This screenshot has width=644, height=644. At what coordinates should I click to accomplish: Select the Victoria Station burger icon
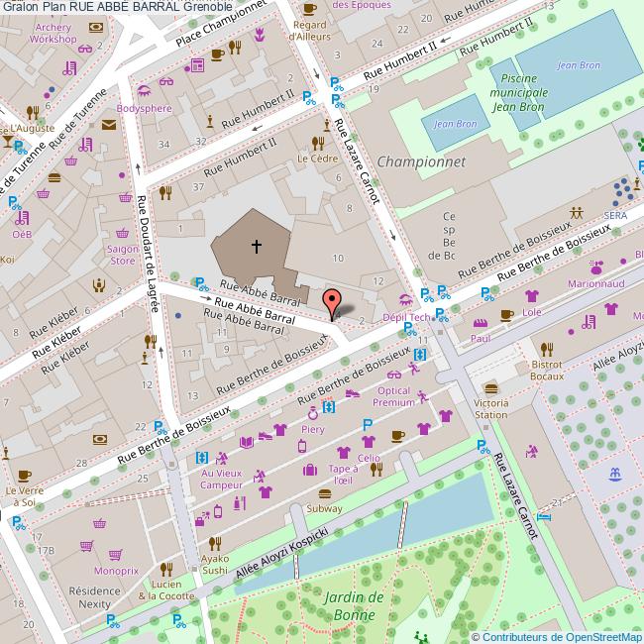pyautogui.click(x=490, y=387)
